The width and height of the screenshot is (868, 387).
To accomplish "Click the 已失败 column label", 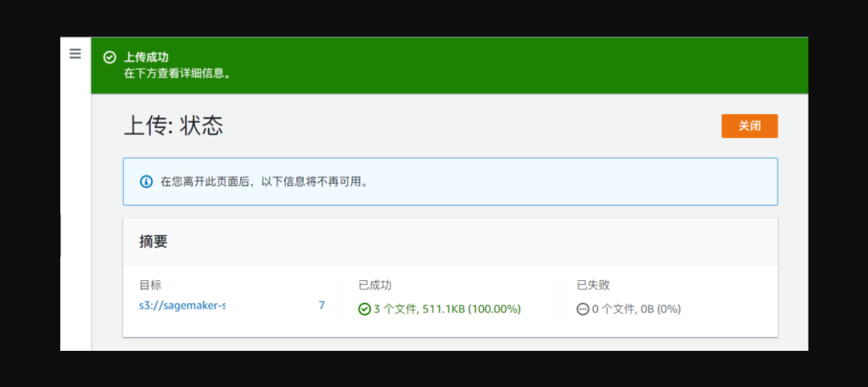I will [593, 285].
